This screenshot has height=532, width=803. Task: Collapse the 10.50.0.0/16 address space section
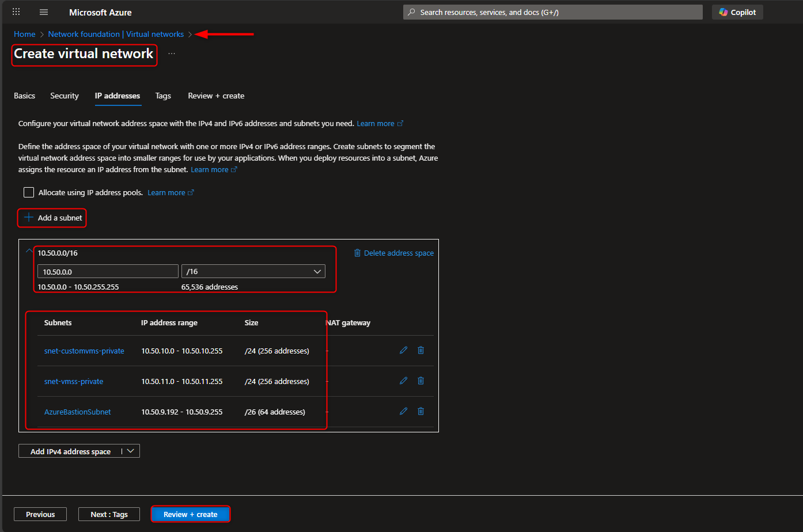coord(28,250)
